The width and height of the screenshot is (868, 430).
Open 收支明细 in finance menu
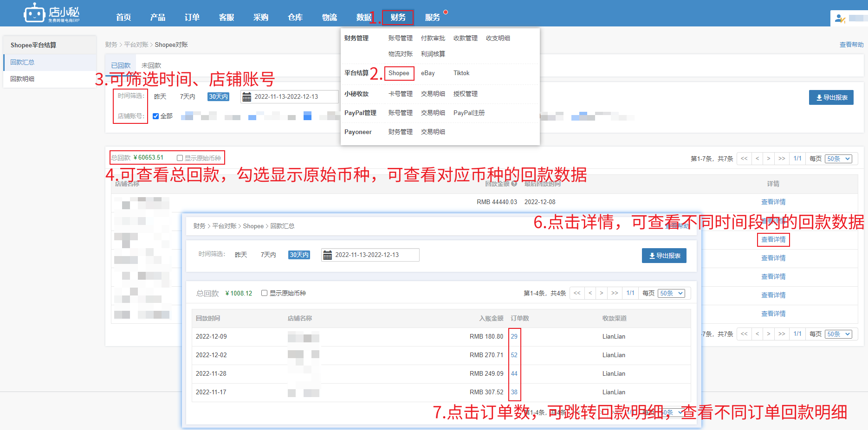498,38
